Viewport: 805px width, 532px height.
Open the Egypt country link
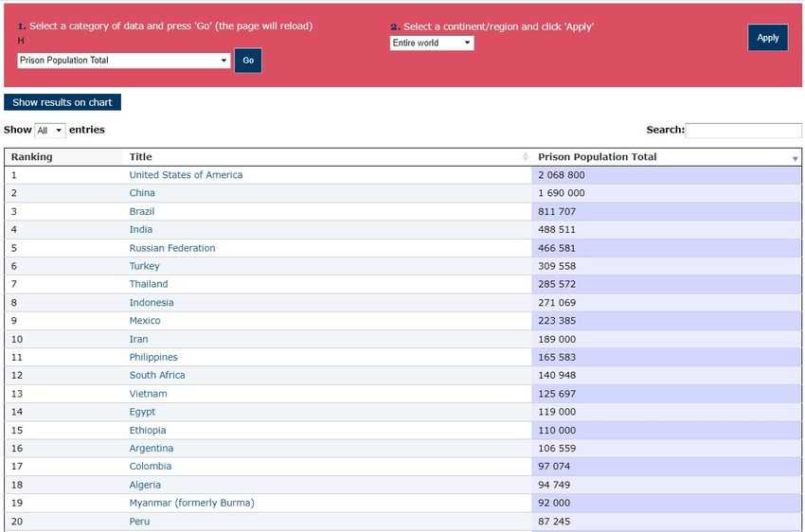pos(142,412)
